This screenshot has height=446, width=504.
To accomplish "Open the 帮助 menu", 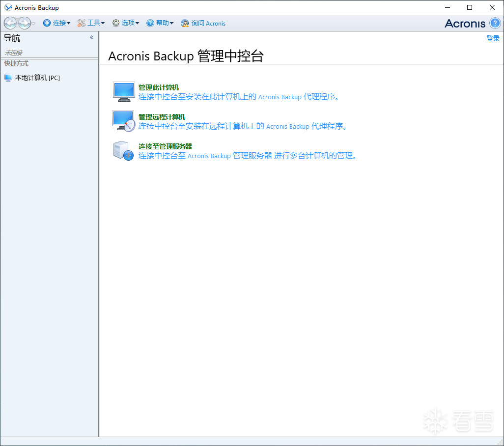I will 160,23.
